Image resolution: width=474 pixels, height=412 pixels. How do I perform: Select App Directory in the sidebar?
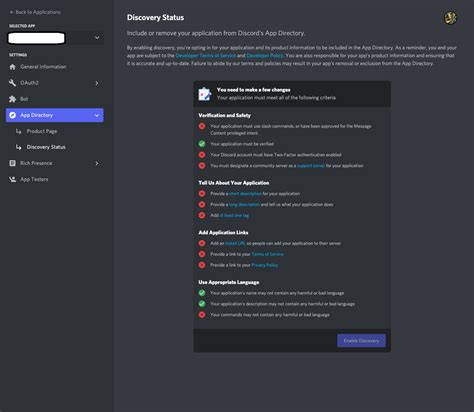[55, 115]
